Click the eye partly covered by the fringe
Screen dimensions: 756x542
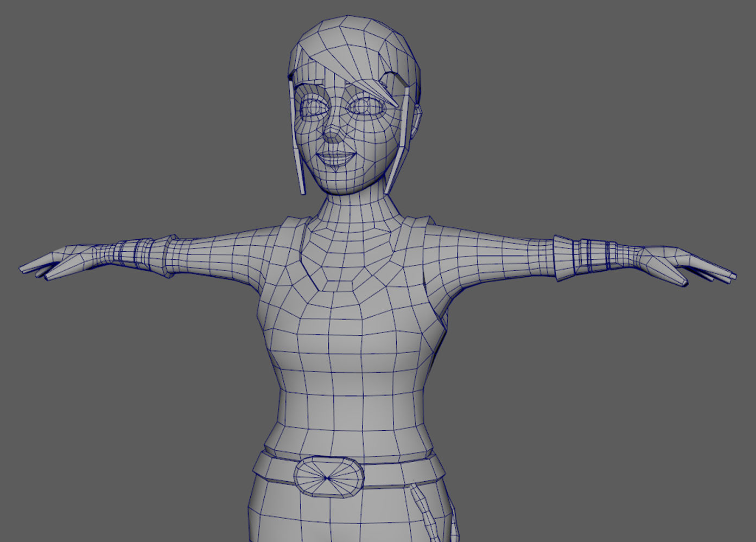pos(366,107)
